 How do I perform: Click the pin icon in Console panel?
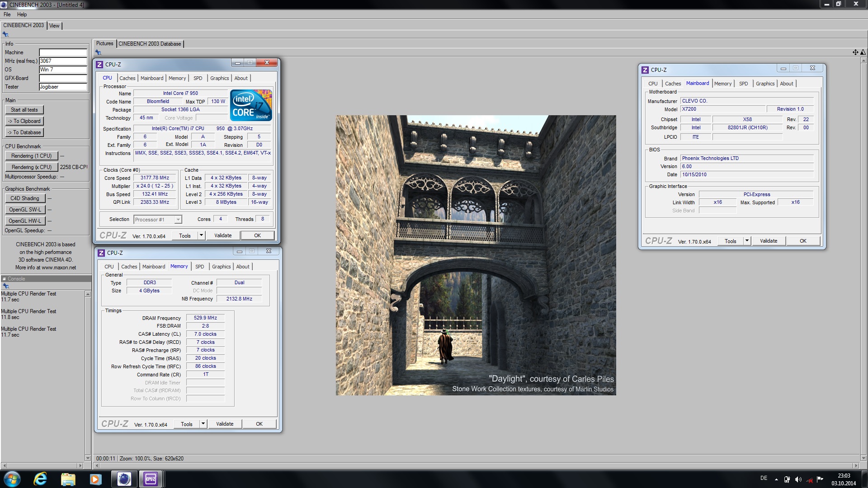5,286
